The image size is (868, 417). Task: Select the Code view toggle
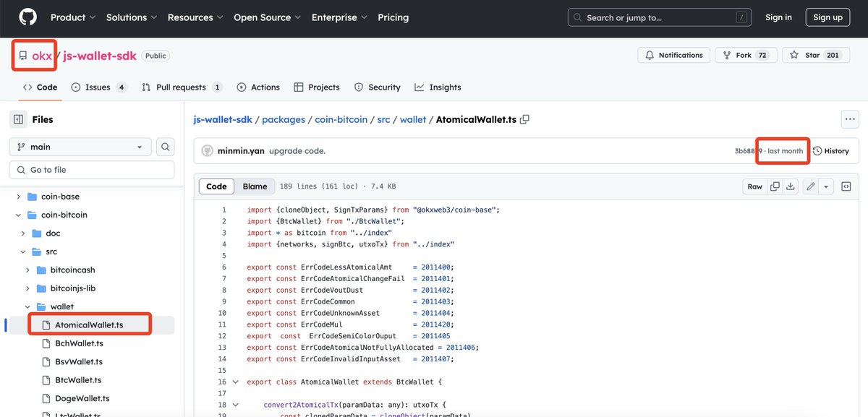216,186
